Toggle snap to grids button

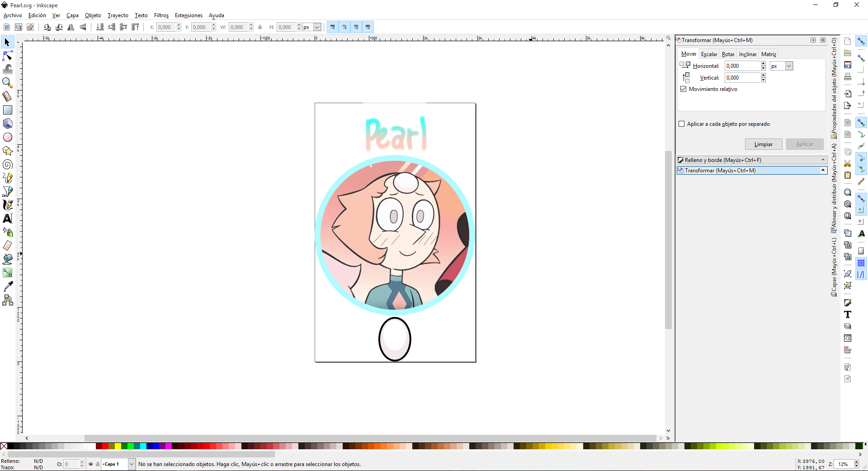click(x=861, y=263)
